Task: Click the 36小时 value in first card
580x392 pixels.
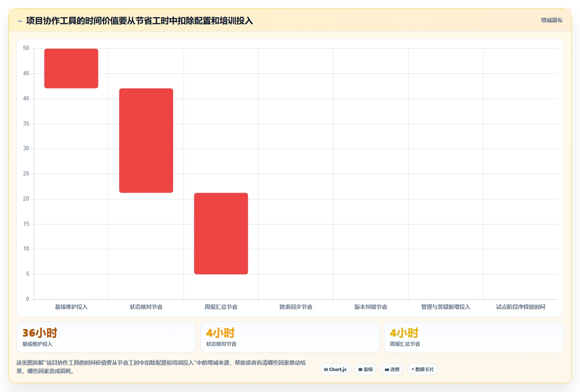Action: coord(40,333)
